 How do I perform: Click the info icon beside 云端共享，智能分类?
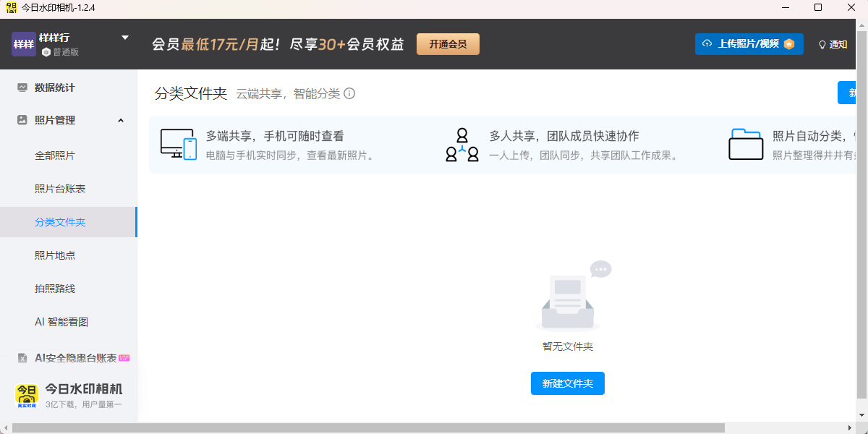click(x=349, y=93)
